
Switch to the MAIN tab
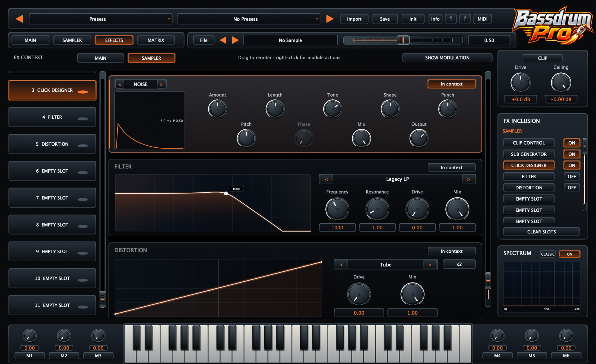[30, 40]
